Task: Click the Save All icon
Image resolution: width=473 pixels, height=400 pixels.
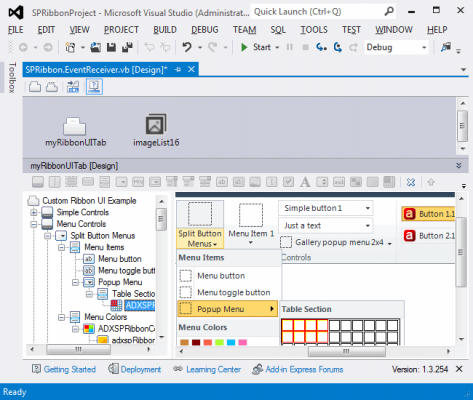Action: [x=127, y=47]
